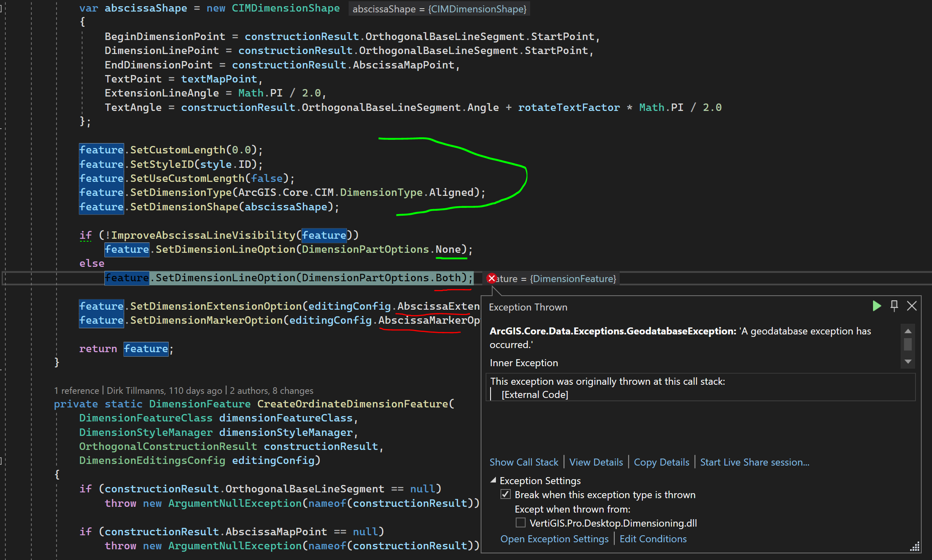Click the else keyword
Viewport: 932px width, 560px height.
(92, 264)
